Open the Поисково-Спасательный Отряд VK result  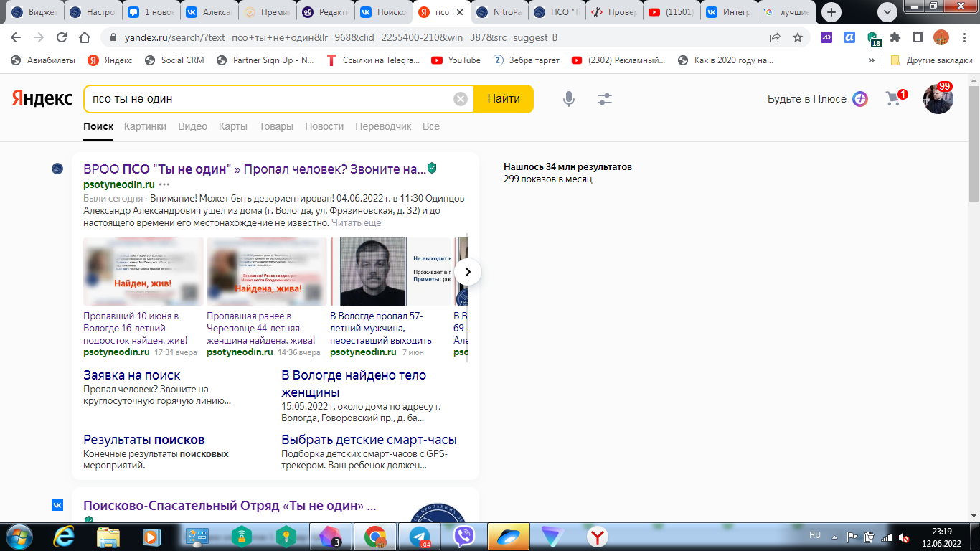click(230, 506)
